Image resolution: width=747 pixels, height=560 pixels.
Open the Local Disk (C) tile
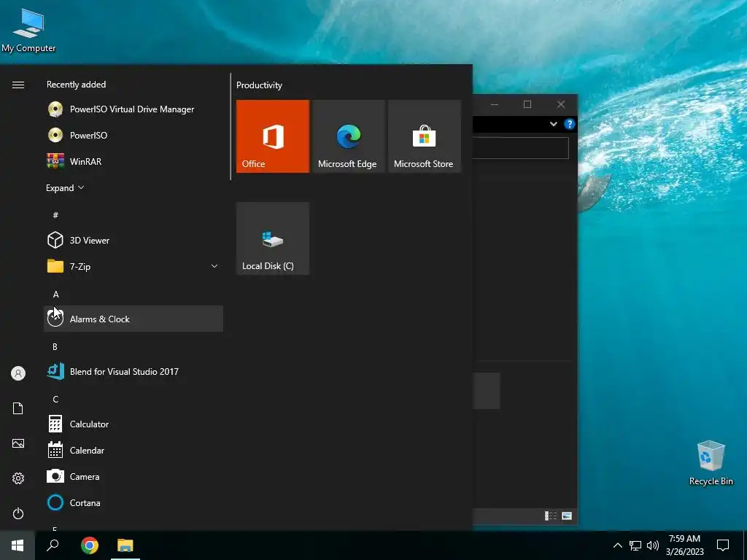[273, 238]
